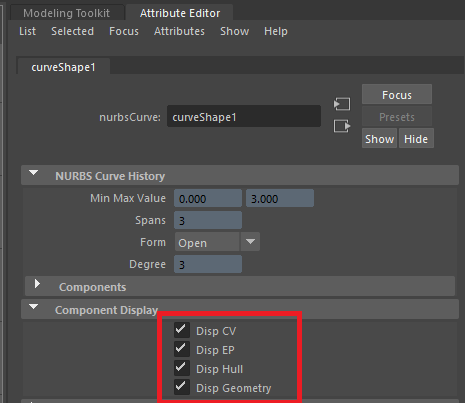The width and height of the screenshot is (465, 403).
Task: Click the Degree label
Action: (147, 264)
